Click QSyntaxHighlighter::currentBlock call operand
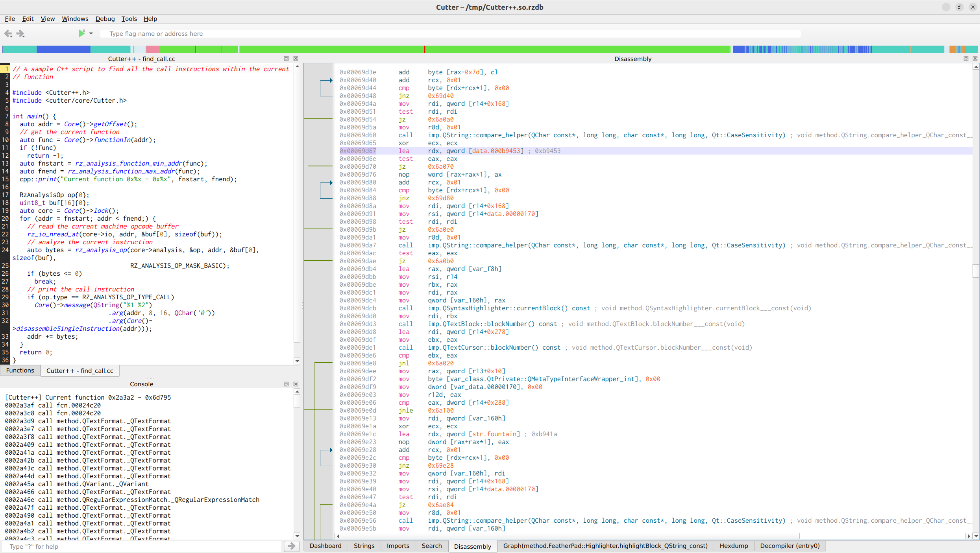The image size is (980, 553). click(509, 308)
